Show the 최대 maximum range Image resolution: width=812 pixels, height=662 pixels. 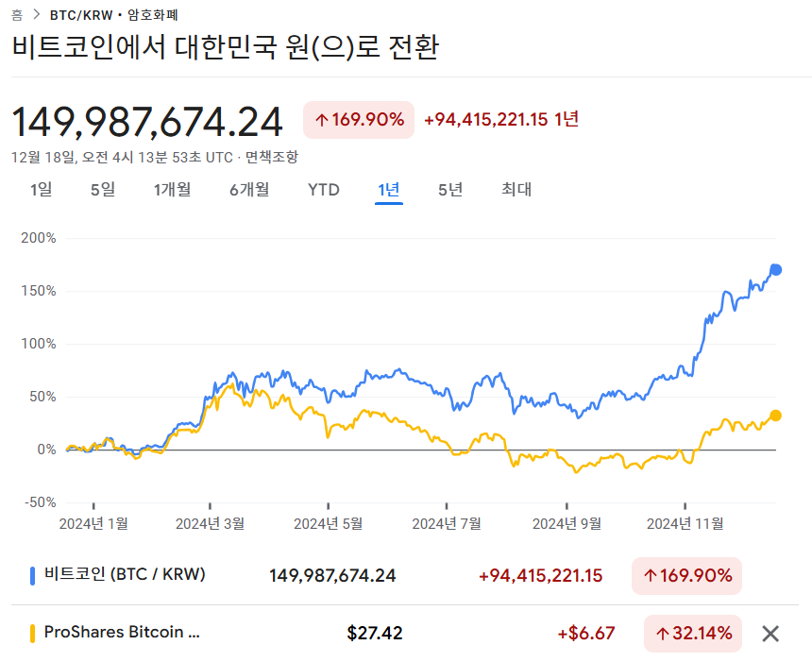click(x=516, y=190)
